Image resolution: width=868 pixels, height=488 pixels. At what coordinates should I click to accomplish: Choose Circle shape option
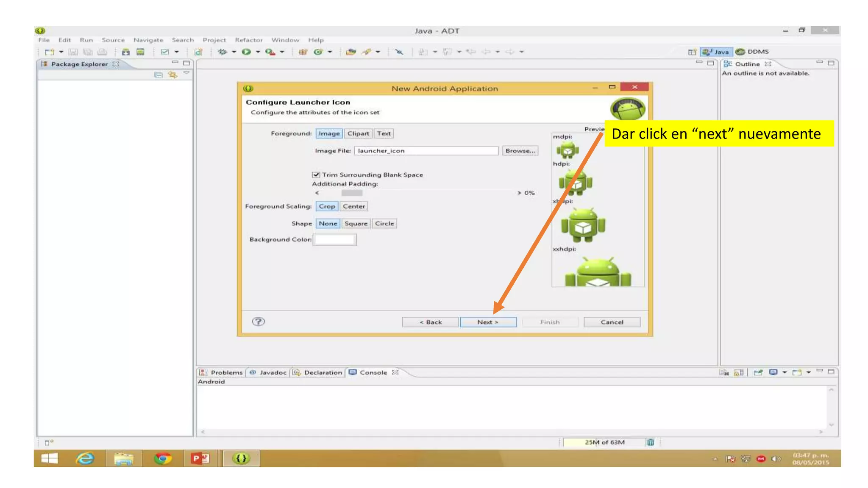pyautogui.click(x=384, y=223)
